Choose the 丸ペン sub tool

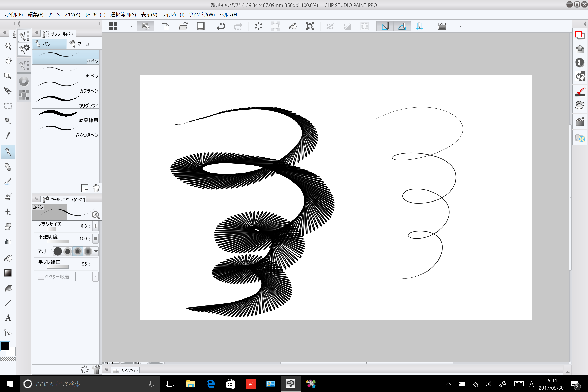click(66, 72)
